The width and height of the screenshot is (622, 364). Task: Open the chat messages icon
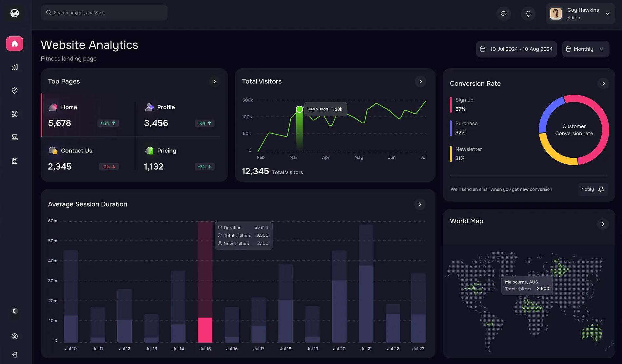pyautogui.click(x=503, y=14)
